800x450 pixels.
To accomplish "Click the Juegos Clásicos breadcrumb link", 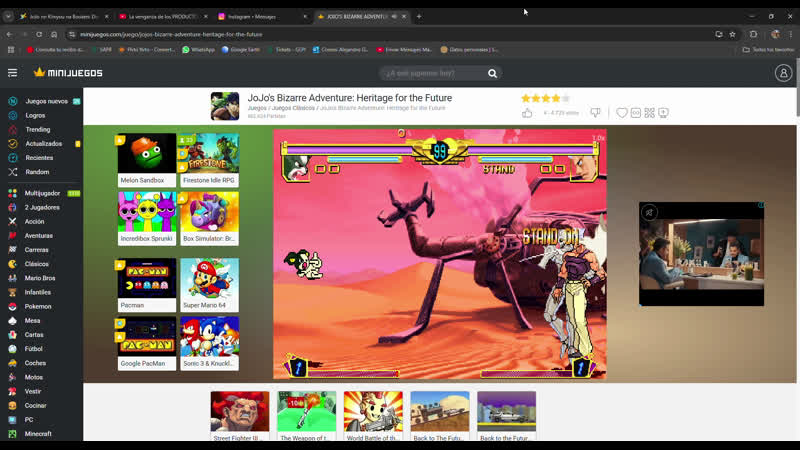I will click(293, 108).
